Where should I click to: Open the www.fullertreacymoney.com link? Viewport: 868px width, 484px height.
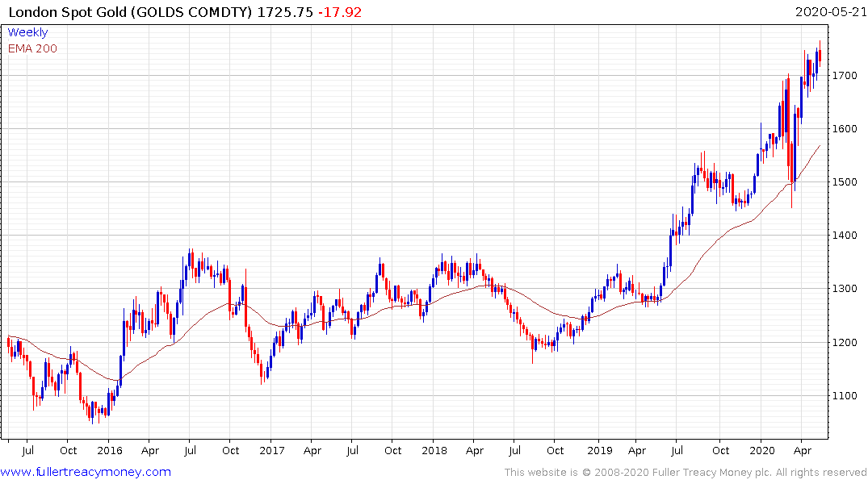86,472
